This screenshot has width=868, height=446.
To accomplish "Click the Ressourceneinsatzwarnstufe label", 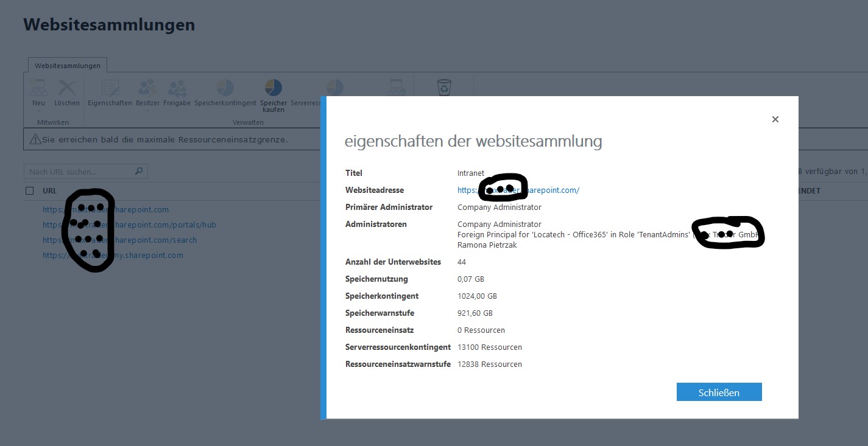I will (x=398, y=364).
